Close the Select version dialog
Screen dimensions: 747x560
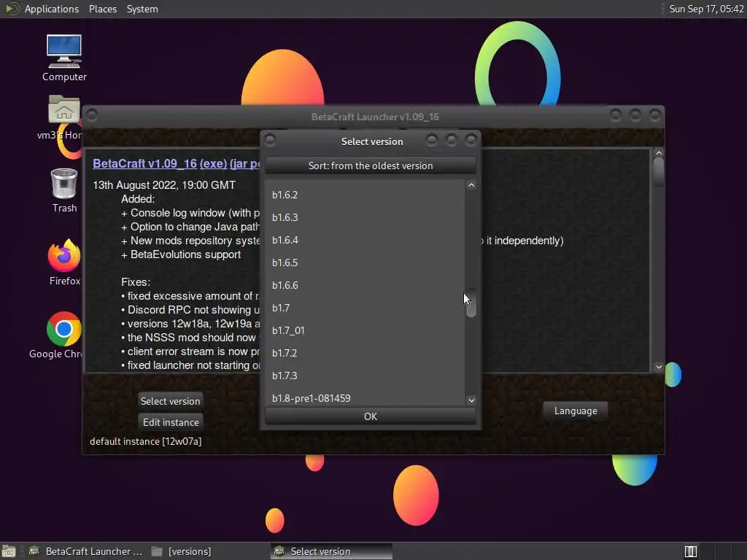(x=471, y=140)
